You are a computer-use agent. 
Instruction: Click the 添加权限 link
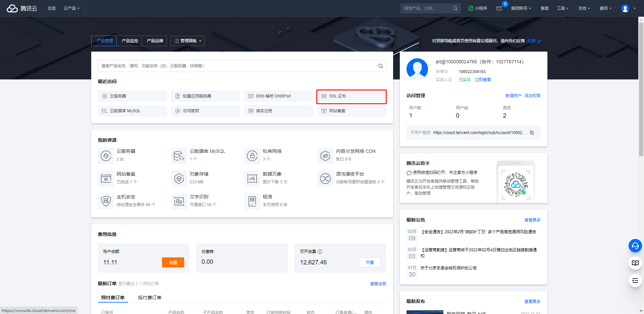[x=532, y=96]
